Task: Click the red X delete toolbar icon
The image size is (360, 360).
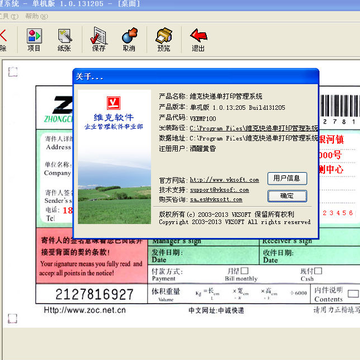Action: coord(3,40)
